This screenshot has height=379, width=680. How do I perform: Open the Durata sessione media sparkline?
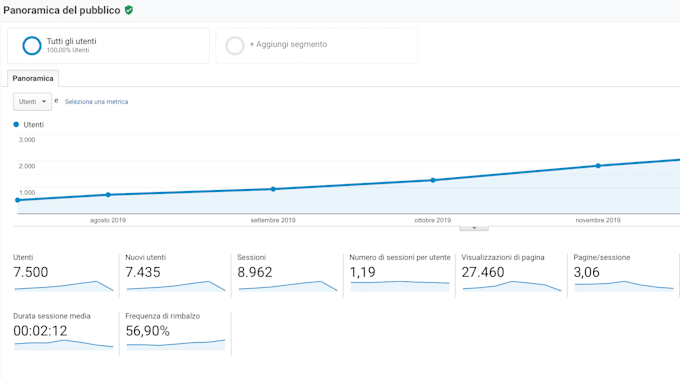click(x=64, y=345)
